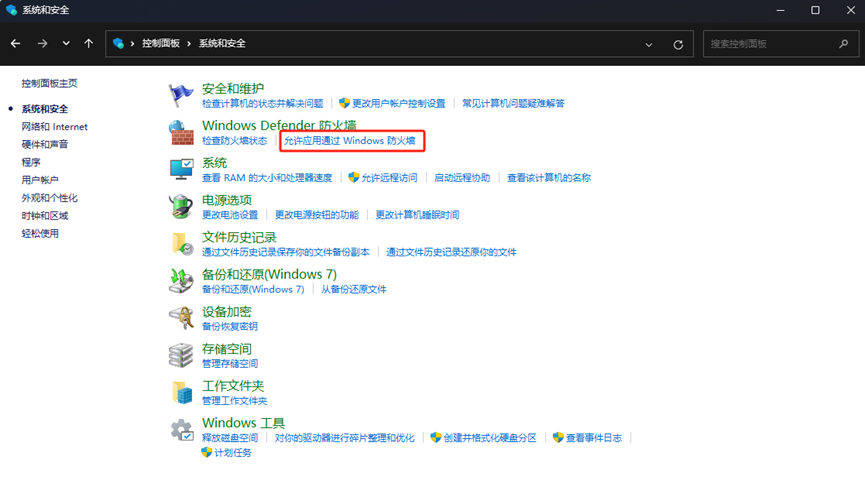The image size is (865, 480).
Task: Open 通过文件历史记录还原你的文件
Action: coord(451,252)
